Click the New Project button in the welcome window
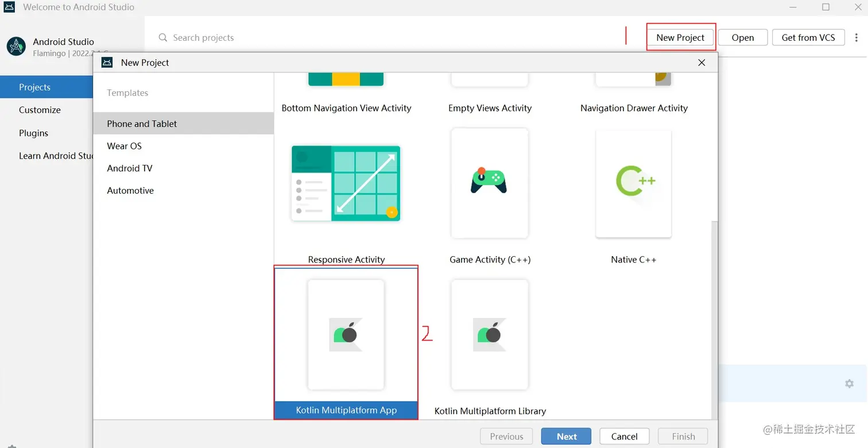The image size is (868, 448). point(680,37)
